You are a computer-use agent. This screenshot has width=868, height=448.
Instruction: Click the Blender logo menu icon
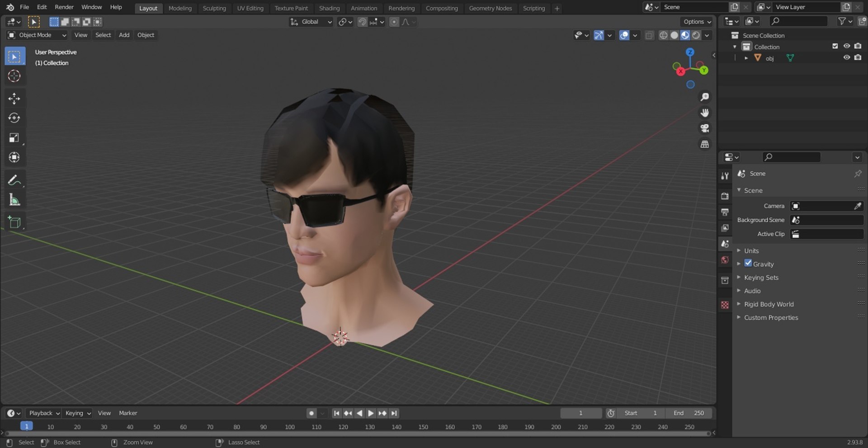(x=10, y=7)
